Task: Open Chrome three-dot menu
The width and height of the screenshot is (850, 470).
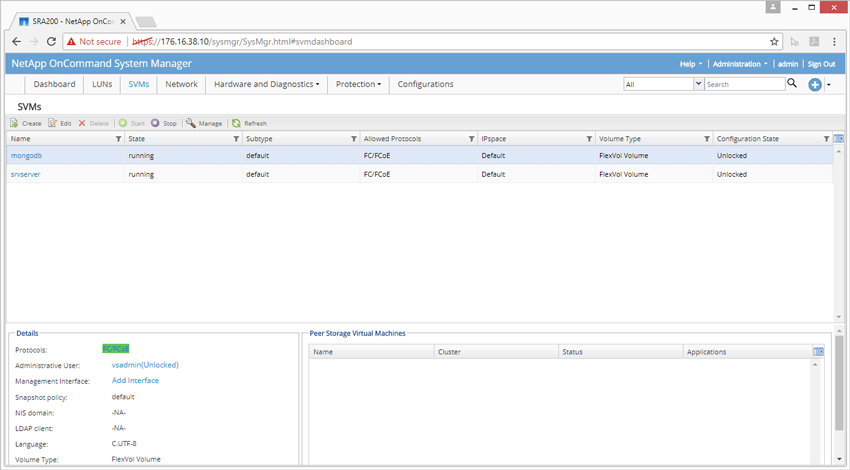Action: point(834,42)
